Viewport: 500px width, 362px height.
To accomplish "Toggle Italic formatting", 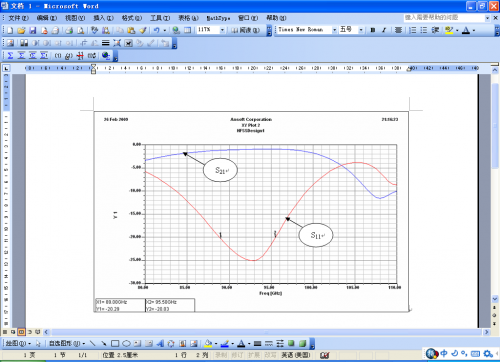I will [x=384, y=30].
